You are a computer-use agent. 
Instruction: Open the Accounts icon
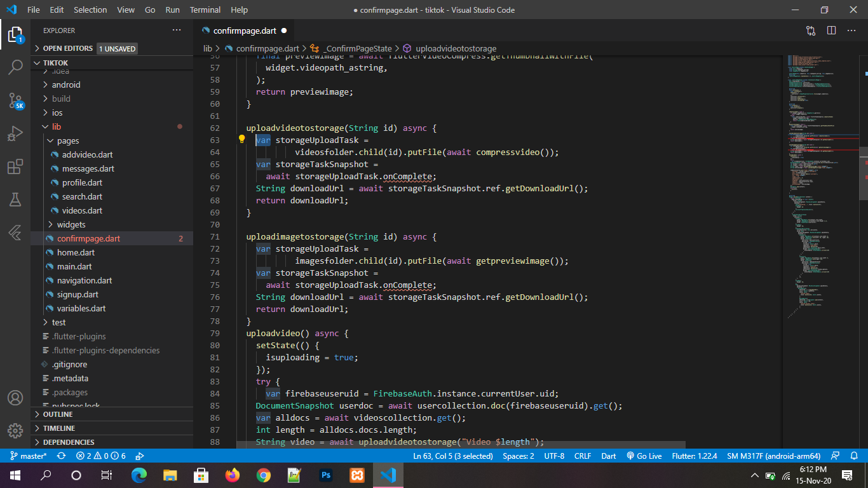tap(15, 398)
